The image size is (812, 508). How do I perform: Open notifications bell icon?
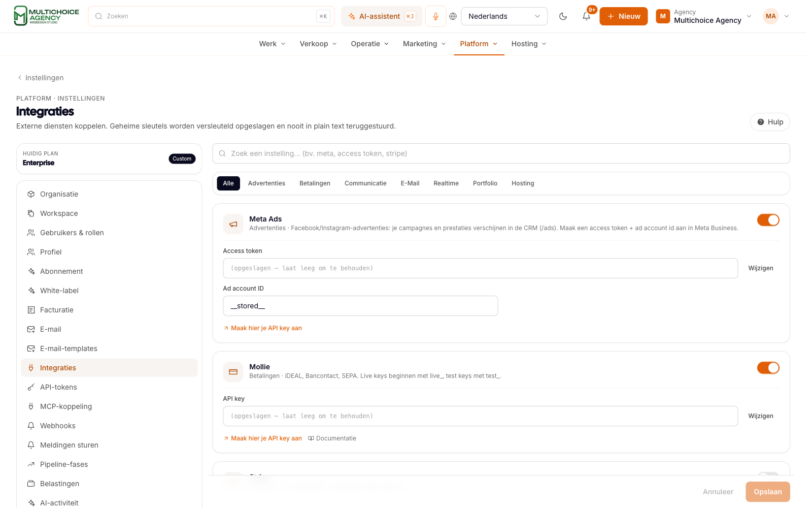[586, 16]
